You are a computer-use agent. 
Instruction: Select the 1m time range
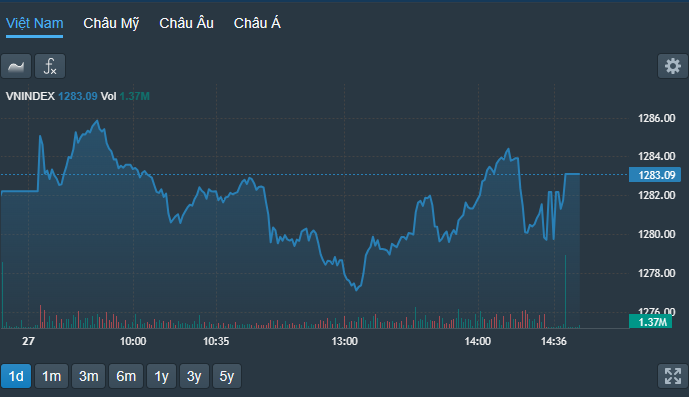pos(51,376)
